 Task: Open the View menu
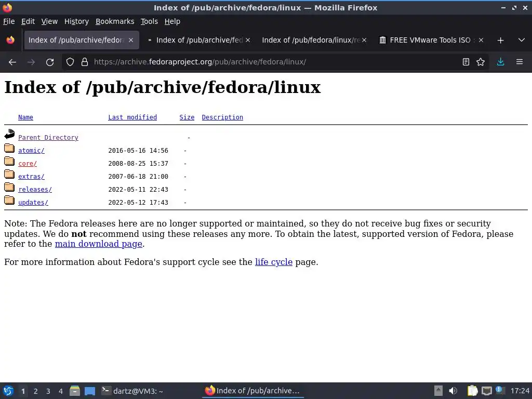(49, 21)
